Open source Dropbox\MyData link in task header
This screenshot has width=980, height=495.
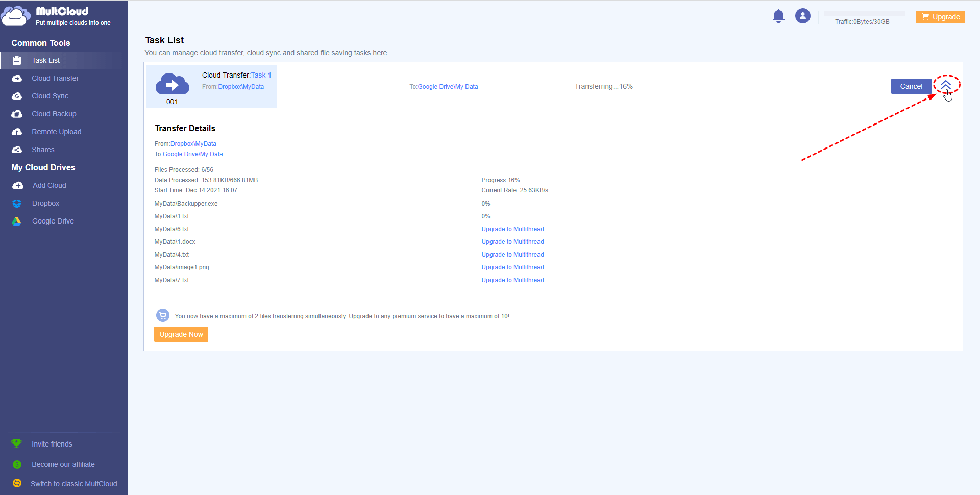(x=241, y=87)
